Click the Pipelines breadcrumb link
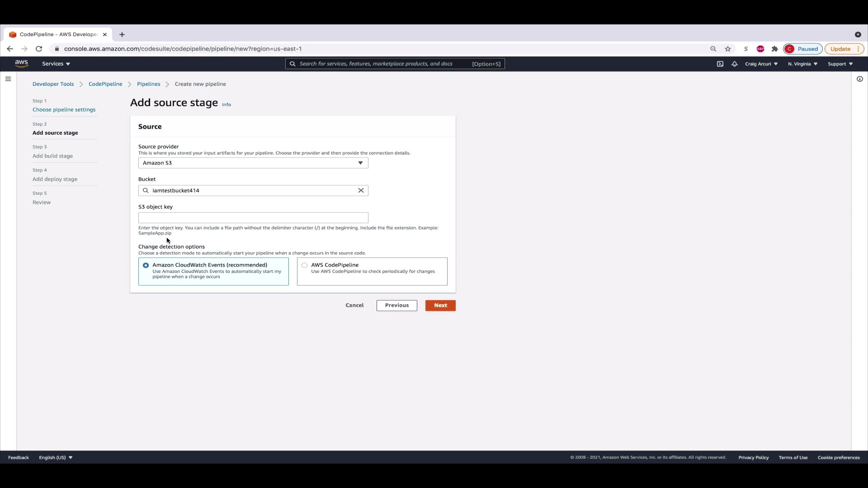 tap(148, 84)
